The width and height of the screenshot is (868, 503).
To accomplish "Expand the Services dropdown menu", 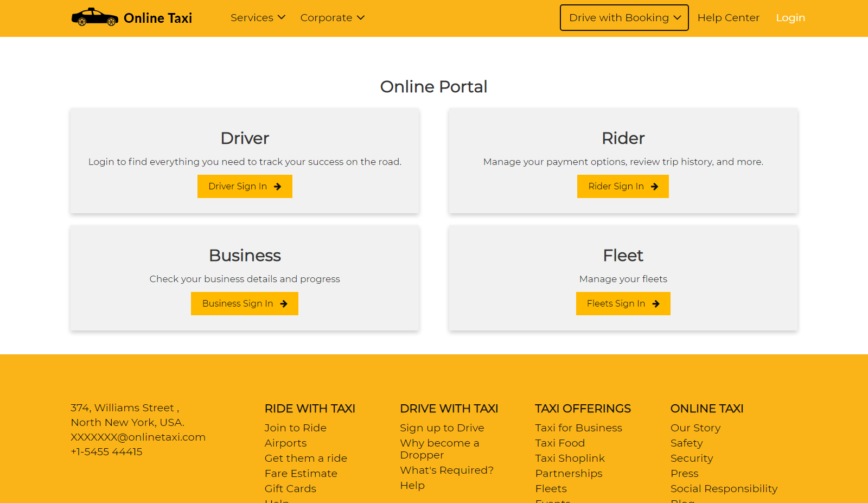I will (258, 18).
